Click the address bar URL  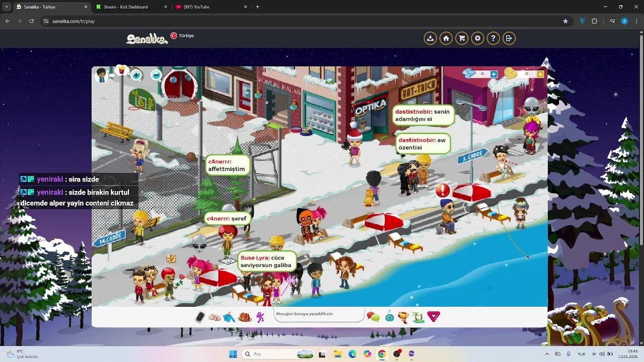pyautogui.click(x=73, y=21)
